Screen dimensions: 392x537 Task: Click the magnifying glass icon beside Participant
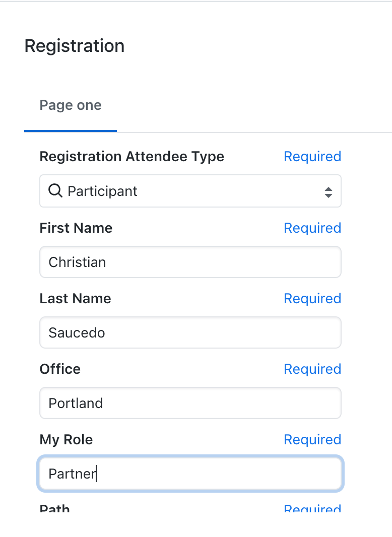pyautogui.click(x=55, y=191)
